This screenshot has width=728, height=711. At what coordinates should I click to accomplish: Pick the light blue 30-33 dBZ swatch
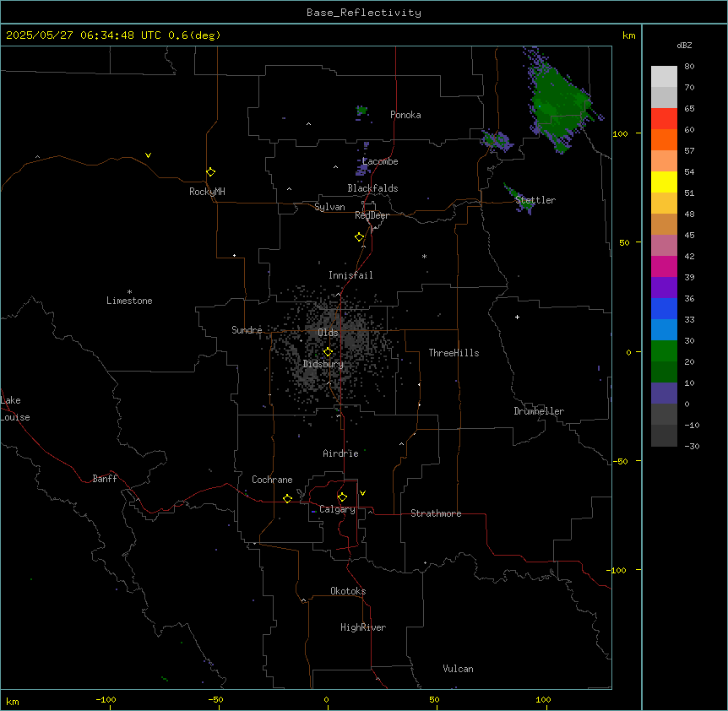pyautogui.click(x=664, y=330)
